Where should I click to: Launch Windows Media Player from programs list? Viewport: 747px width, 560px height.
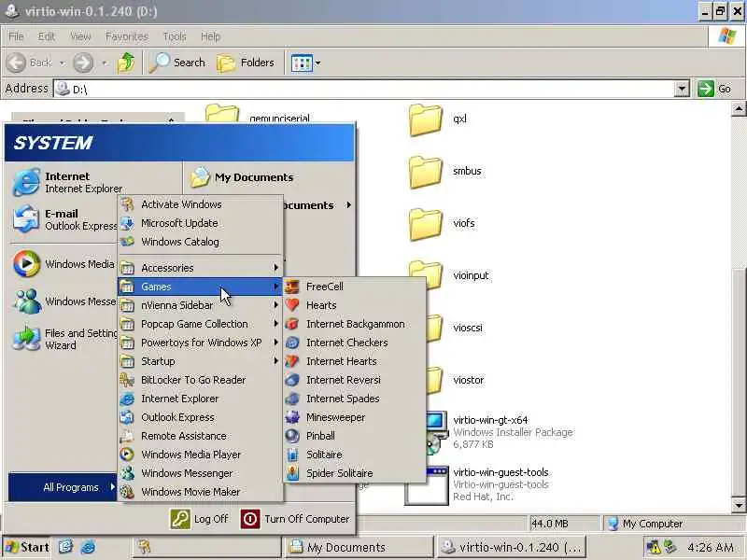200,455
